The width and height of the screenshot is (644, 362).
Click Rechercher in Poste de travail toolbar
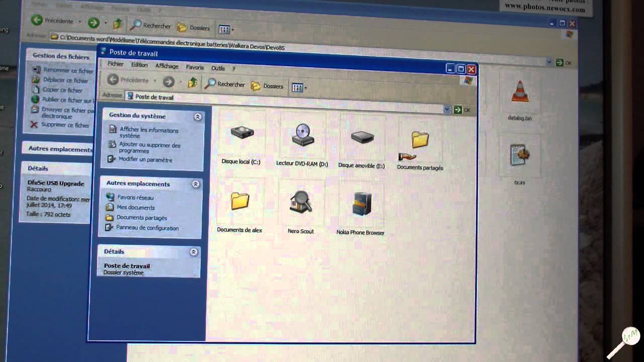click(225, 84)
